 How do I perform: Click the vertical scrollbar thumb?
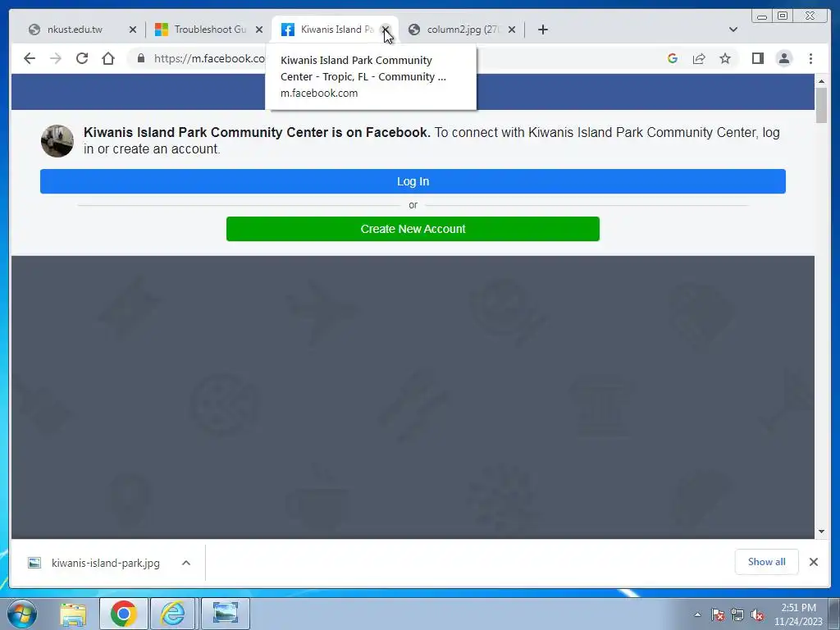click(x=821, y=106)
